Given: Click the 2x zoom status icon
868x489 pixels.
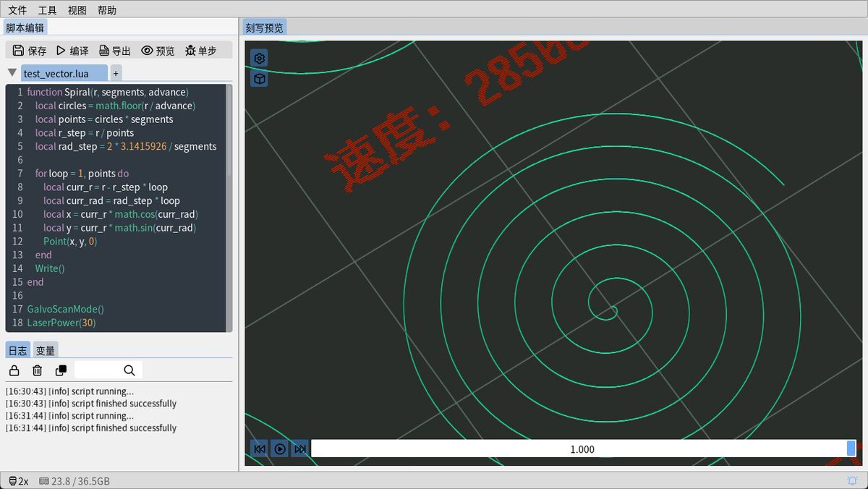Looking at the screenshot, I should click(x=19, y=481).
